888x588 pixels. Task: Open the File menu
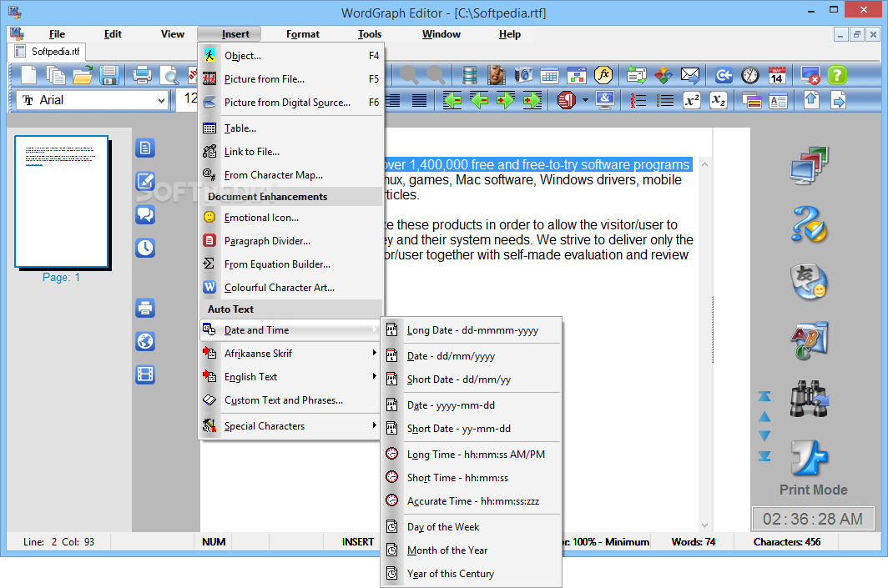(57, 34)
